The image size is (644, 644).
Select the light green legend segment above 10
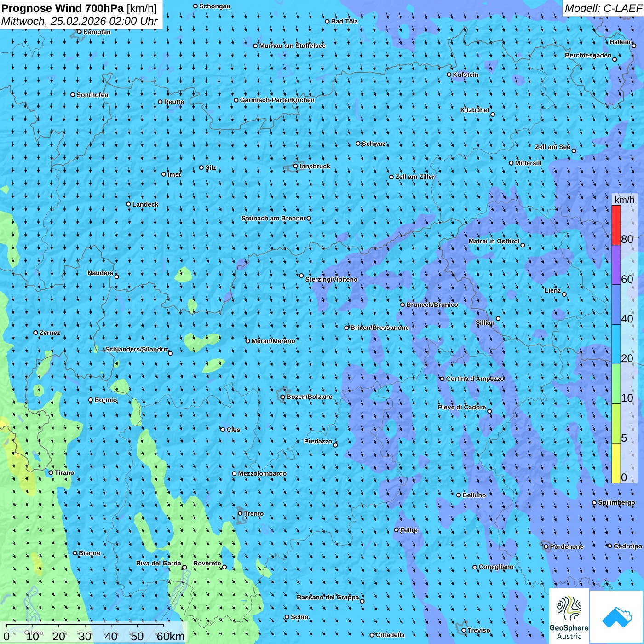tap(616, 384)
